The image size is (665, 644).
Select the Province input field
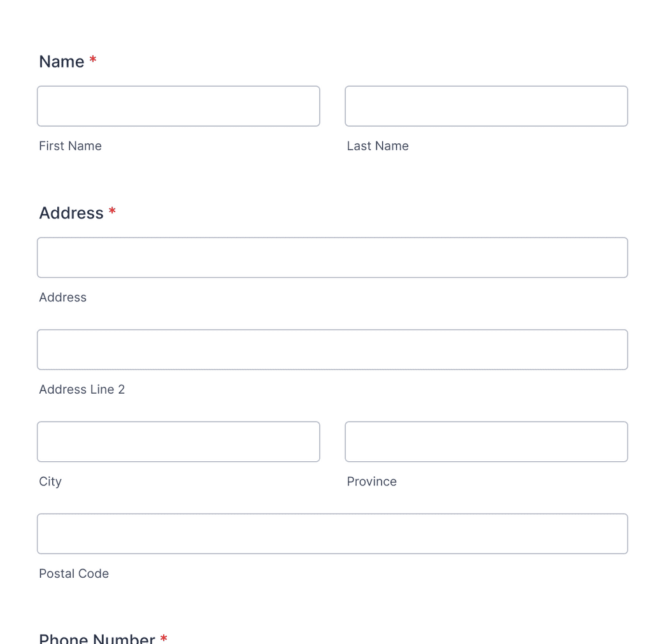486,441
